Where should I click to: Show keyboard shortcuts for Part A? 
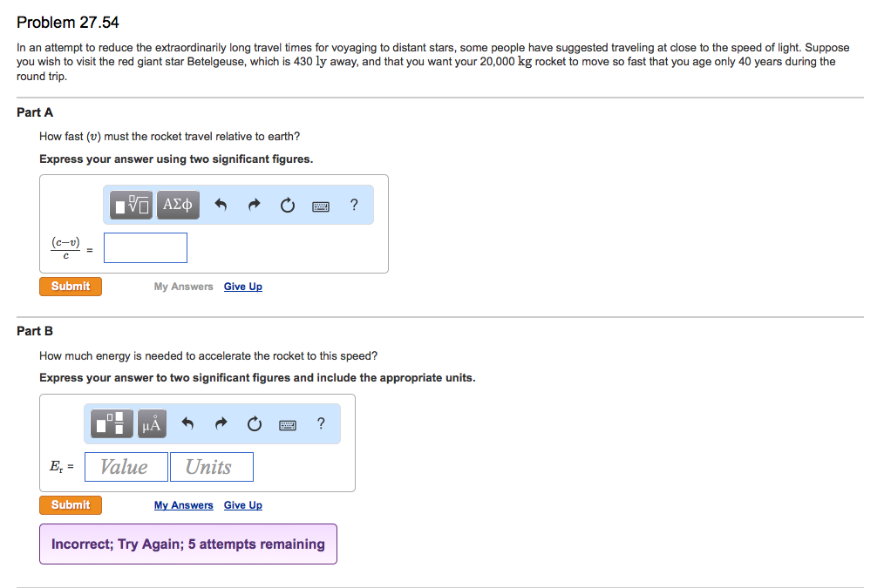[x=320, y=206]
